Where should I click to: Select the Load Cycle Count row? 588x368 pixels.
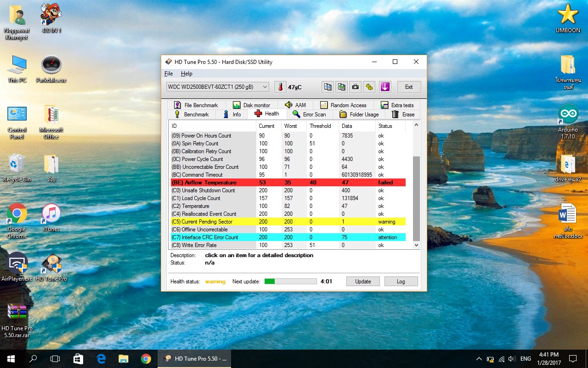(x=288, y=198)
